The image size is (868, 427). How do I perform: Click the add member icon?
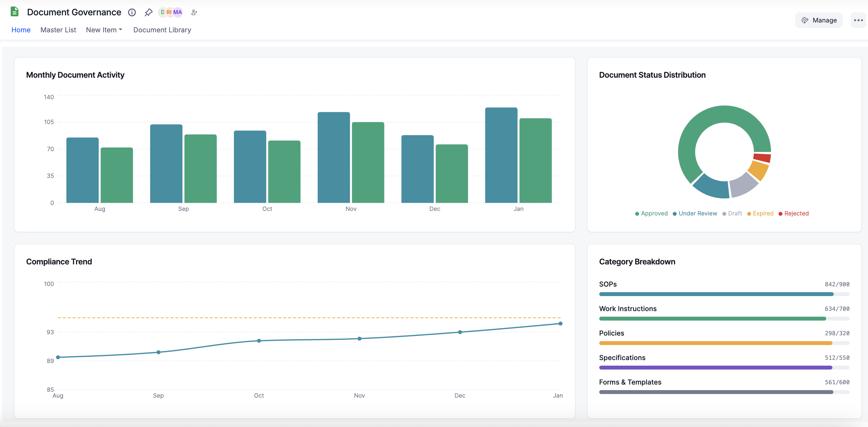point(194,12)
